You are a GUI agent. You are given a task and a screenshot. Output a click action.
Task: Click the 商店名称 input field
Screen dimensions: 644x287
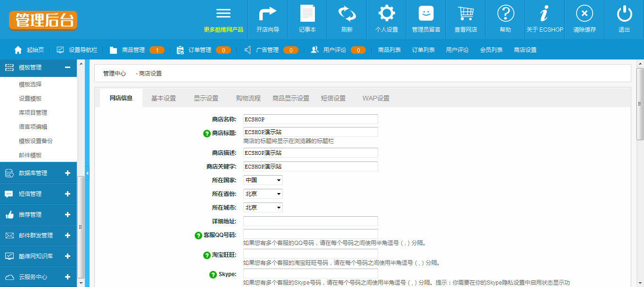click(x=311, y=119)
